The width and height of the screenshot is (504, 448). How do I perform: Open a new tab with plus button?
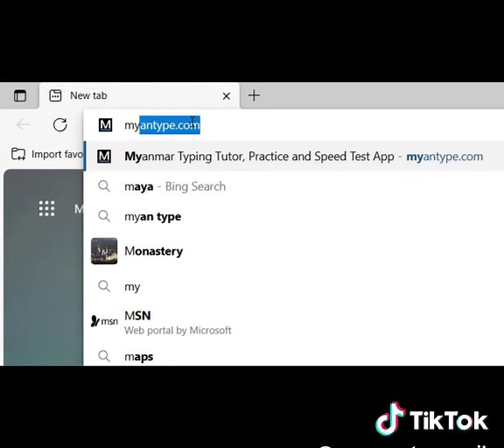point(254,95)
